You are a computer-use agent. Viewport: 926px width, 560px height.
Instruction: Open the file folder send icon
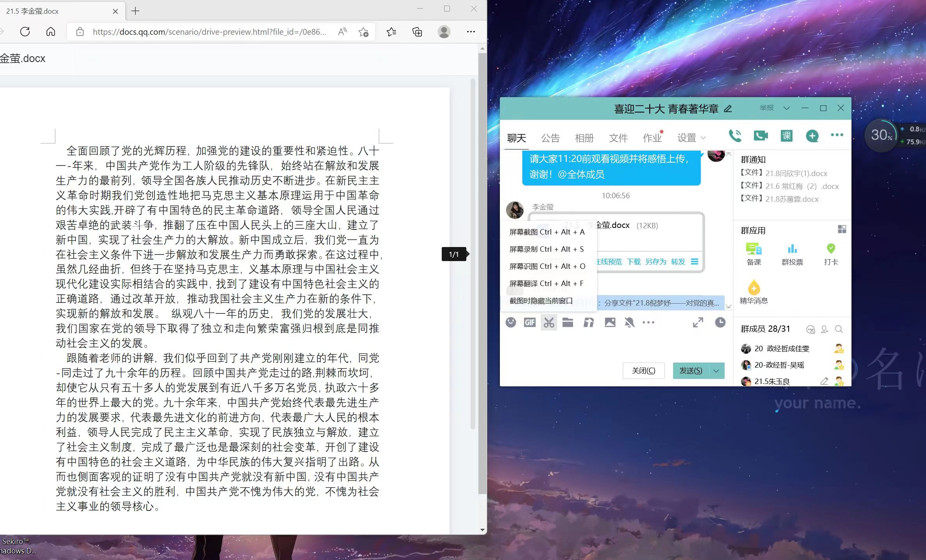pos(568,322)
